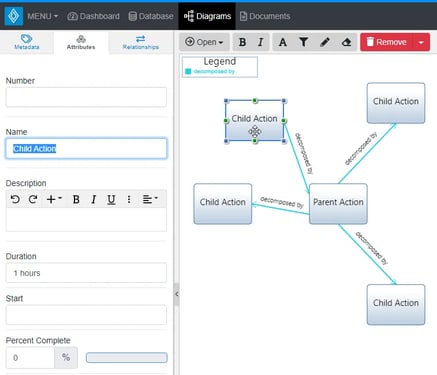Click the red Remove button
This screenshot has height=375, width=437.
click(386, 42)
